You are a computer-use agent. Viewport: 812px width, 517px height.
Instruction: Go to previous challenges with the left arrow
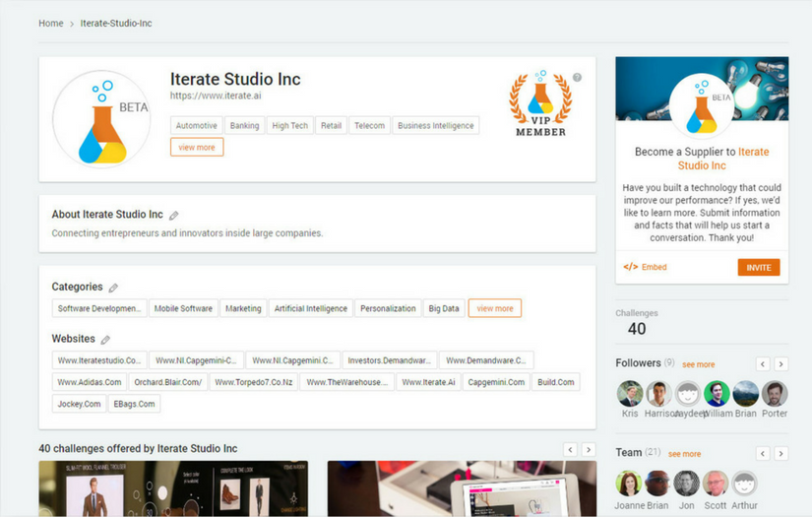[570, 450]
